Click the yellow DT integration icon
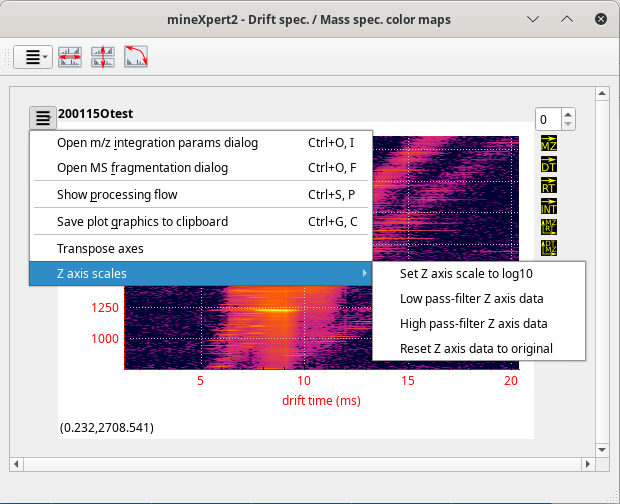The height and width of the screenshot is (504, 620). click(x=549, y=165)
